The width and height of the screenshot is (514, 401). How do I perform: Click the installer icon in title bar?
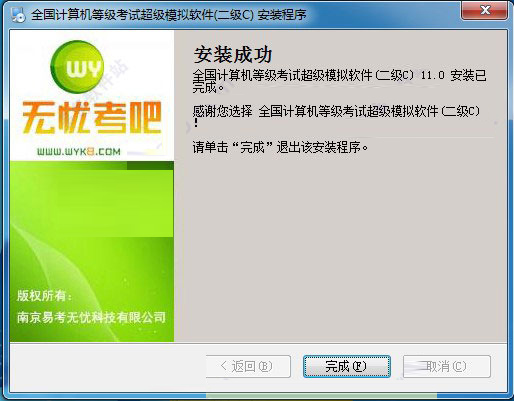(18, 15)
